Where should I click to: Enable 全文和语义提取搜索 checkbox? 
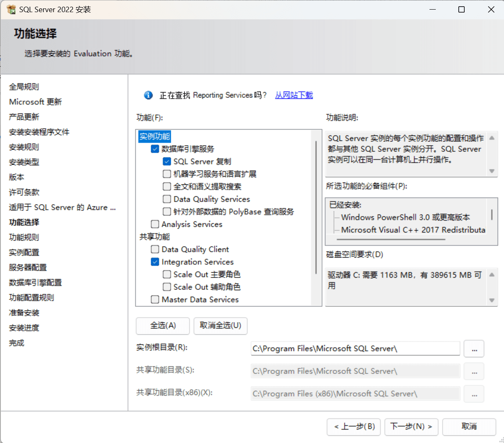click(167, 187)
